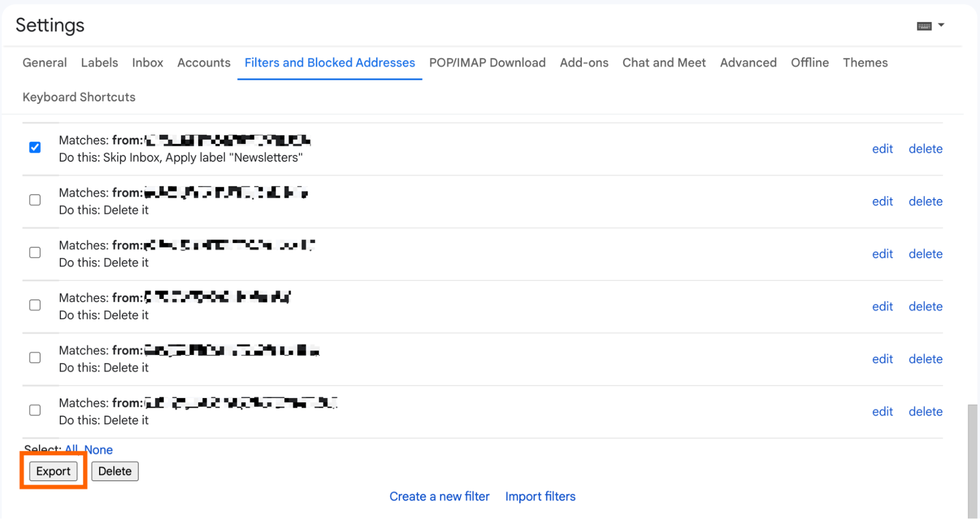
Task: Edit the Newsletters label filter
Action: [882, 149]
